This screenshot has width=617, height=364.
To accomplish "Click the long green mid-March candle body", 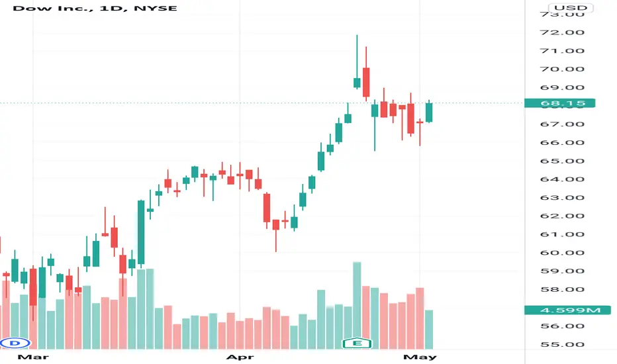I will 141,232.
